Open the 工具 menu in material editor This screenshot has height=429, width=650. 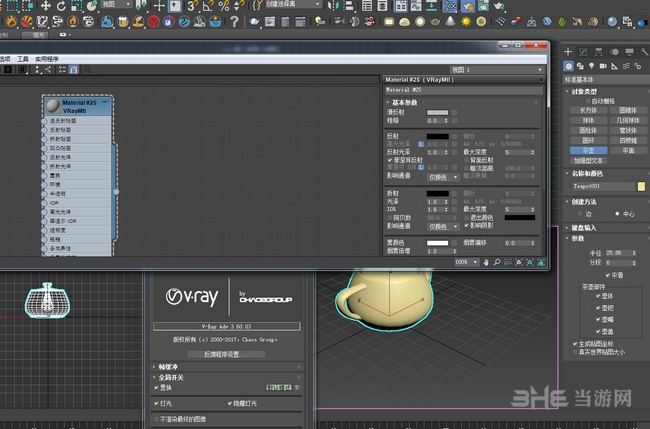23,59
